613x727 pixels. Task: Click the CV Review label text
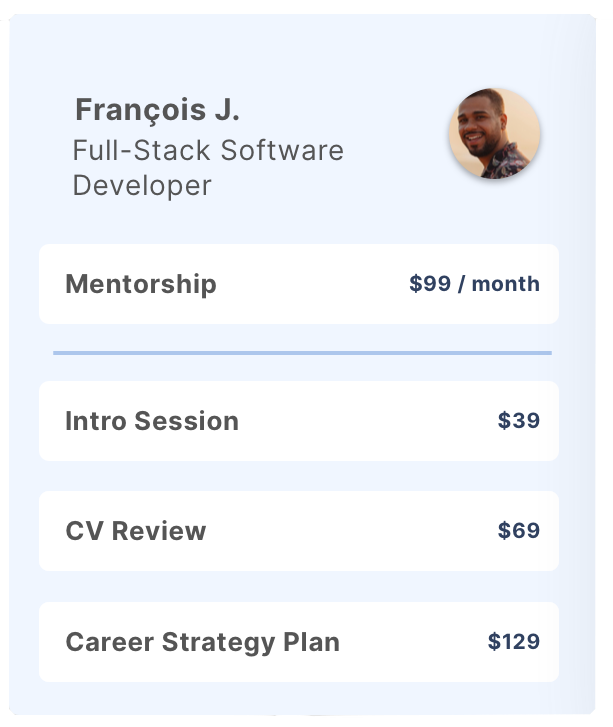point(135,531)
